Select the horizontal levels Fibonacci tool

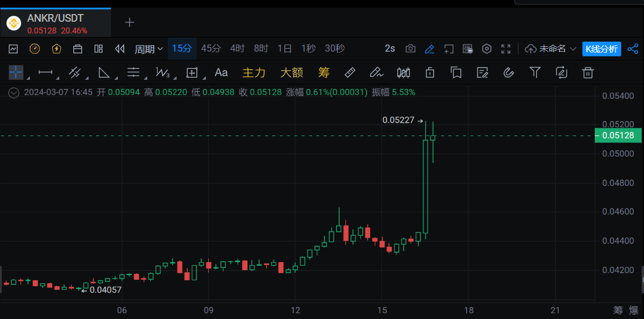click(134, 72)
